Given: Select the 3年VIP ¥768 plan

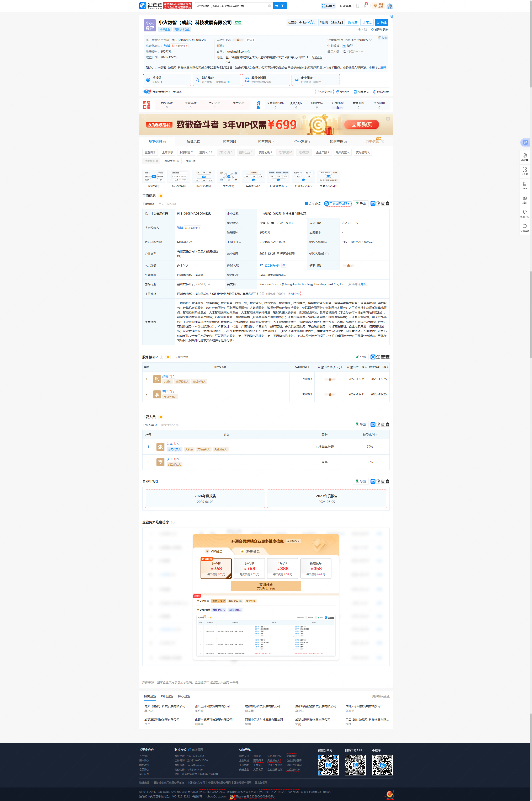Looking at the screenshot, I should (x=216, y=568).
